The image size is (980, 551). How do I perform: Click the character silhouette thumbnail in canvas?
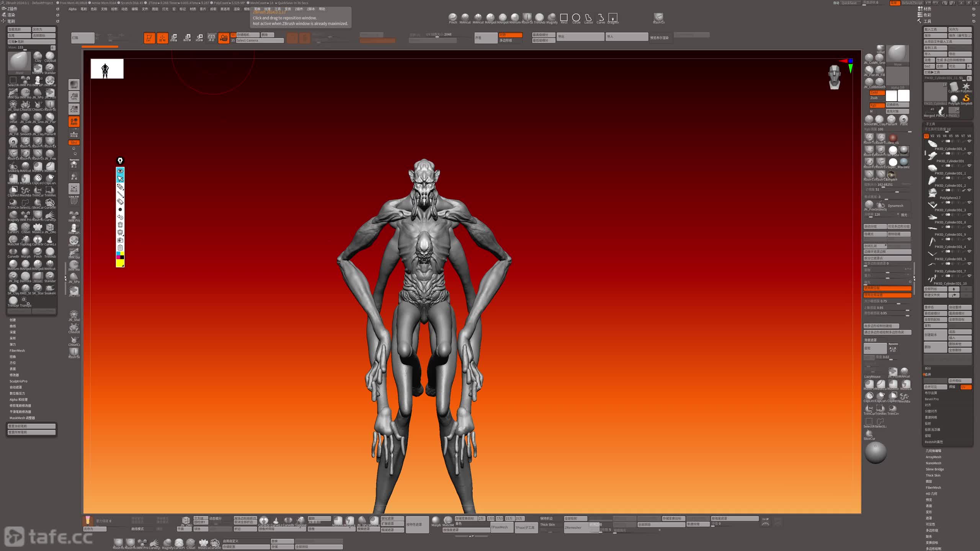point(107,69)
